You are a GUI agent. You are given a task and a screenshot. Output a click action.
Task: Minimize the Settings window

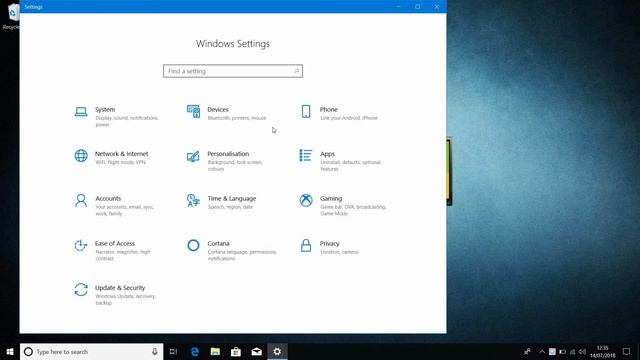click(x=399, y=7)
